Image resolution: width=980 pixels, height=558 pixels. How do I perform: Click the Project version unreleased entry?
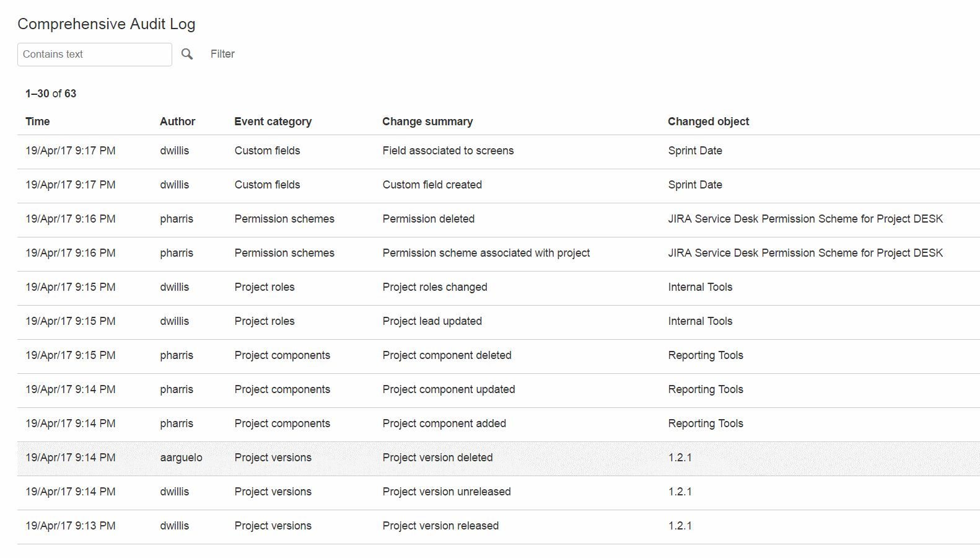[x=446, y=492]
